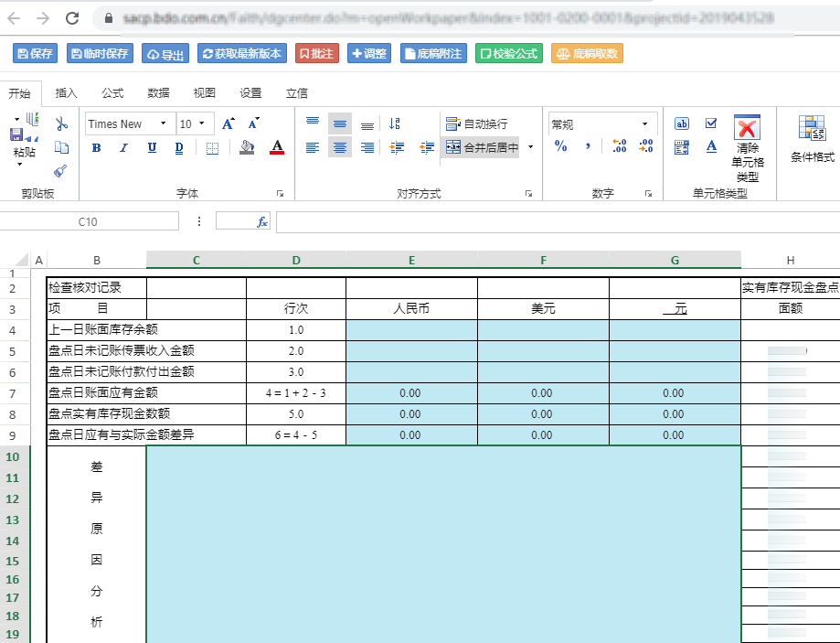Click 清除单元格类型 red X icon
Viewport: 840px width, 643px height.
(x=747, y=128)
